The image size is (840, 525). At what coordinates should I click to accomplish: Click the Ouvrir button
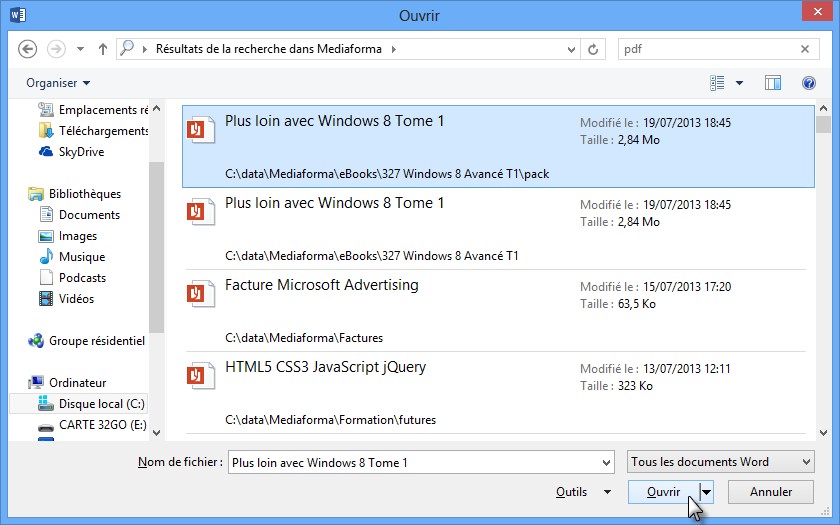point(664,492)
